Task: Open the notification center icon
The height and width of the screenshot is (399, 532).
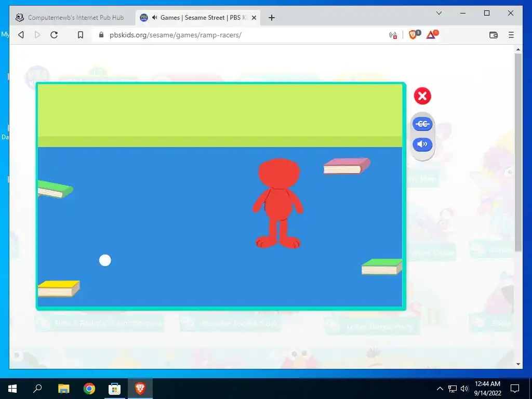Action: (515, 389)
